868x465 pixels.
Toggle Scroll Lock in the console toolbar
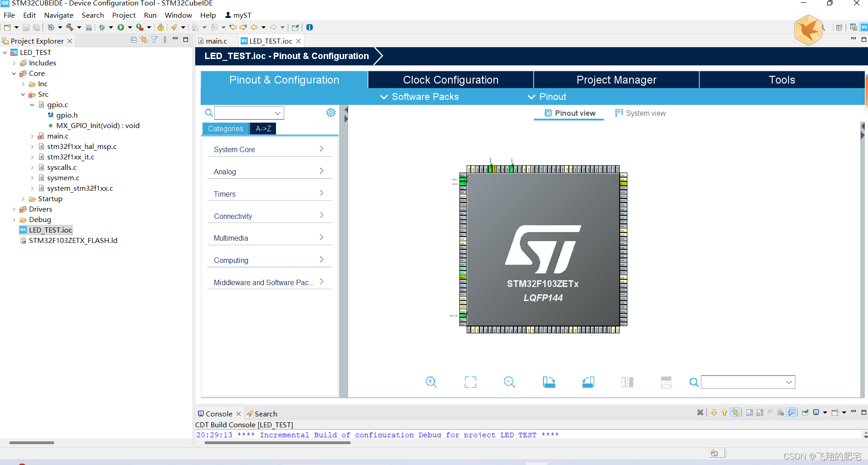[x=759, y=412]
